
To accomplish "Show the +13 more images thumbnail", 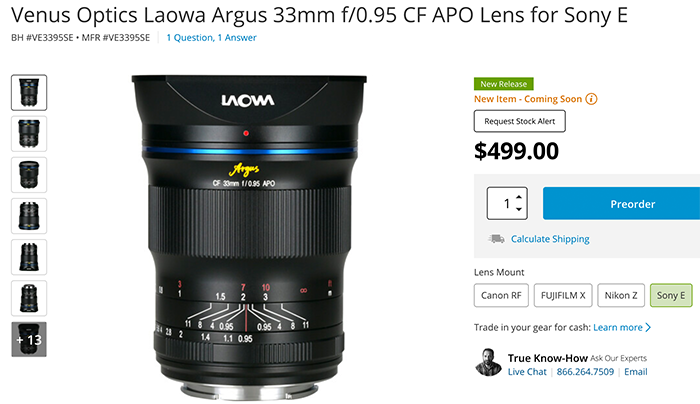I will [x=29, y=339].
